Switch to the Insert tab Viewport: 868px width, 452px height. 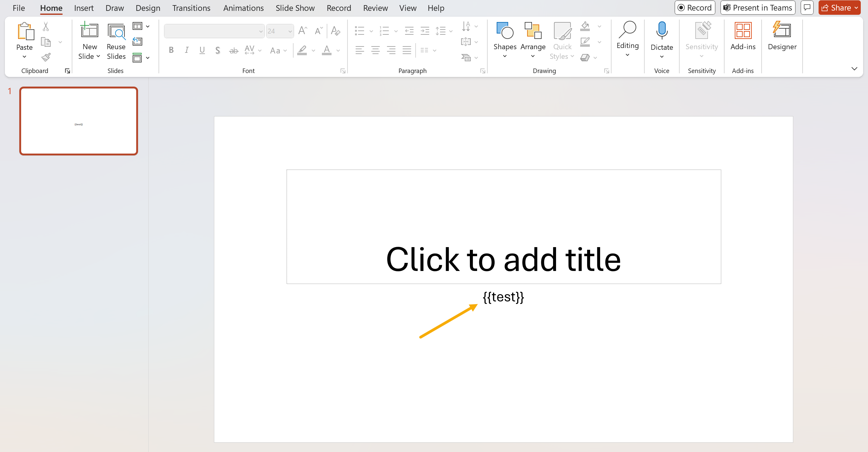pyautogui.click(x=83, y=8)
